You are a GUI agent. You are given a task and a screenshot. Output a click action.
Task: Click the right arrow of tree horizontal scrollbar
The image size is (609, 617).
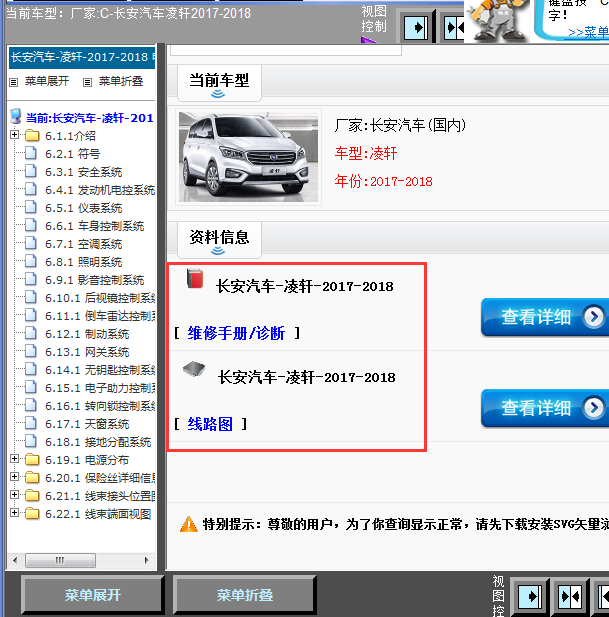[147, 560]
